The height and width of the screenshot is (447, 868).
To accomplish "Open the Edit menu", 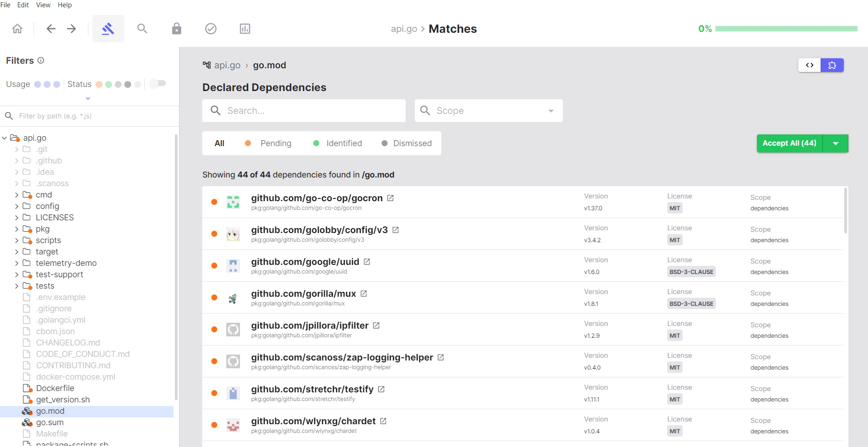I will (x=23, y=5).
